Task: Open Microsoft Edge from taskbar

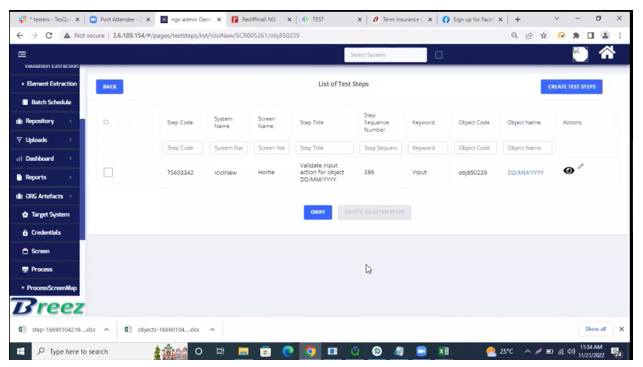Action: pos(288,351)
